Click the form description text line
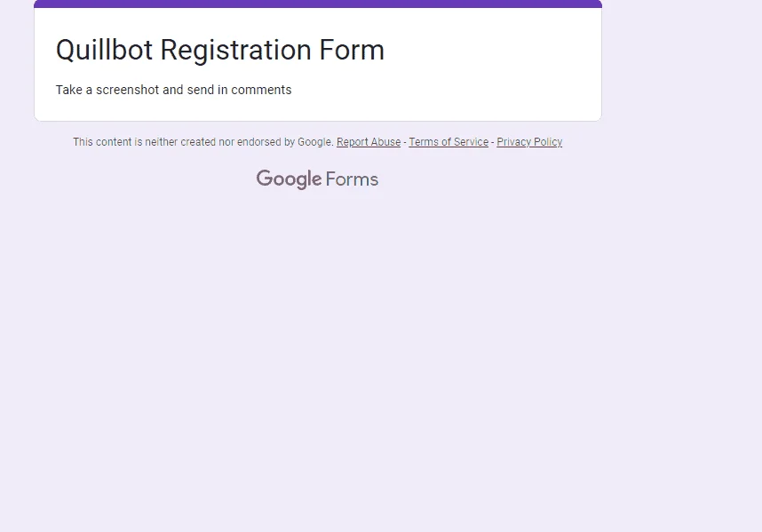762x532 pixels. coord(173,90)
